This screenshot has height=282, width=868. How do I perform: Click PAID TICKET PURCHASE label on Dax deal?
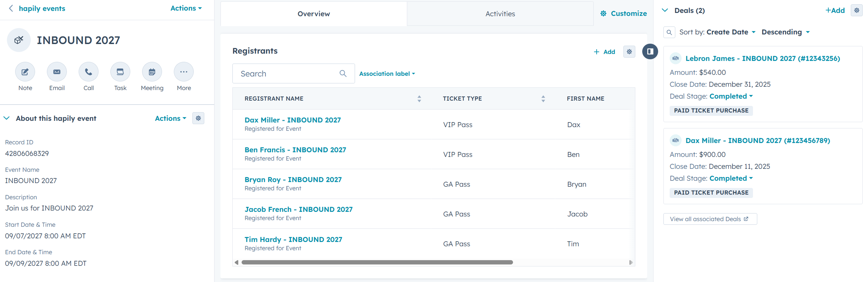pos(711,193)
